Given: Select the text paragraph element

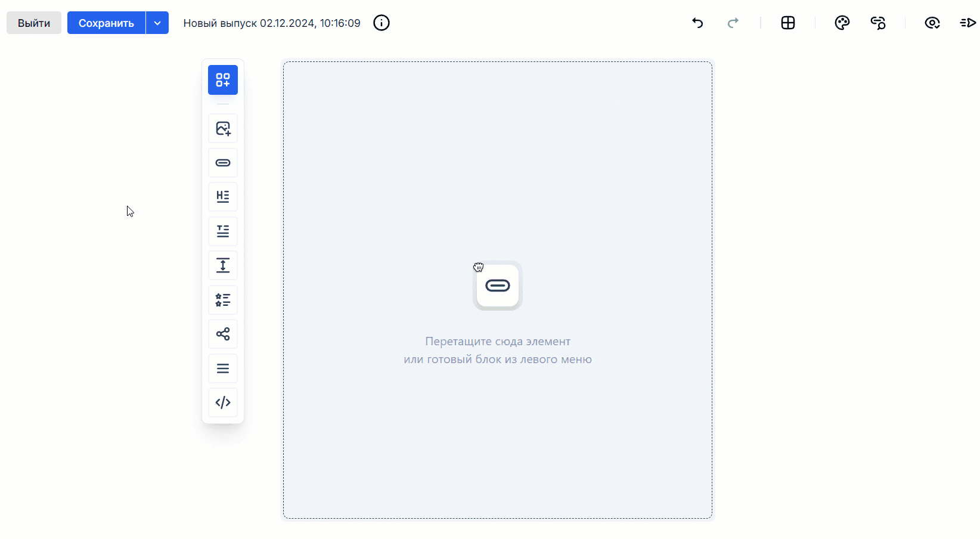Looking at the screenshot, I should [223, 231].
